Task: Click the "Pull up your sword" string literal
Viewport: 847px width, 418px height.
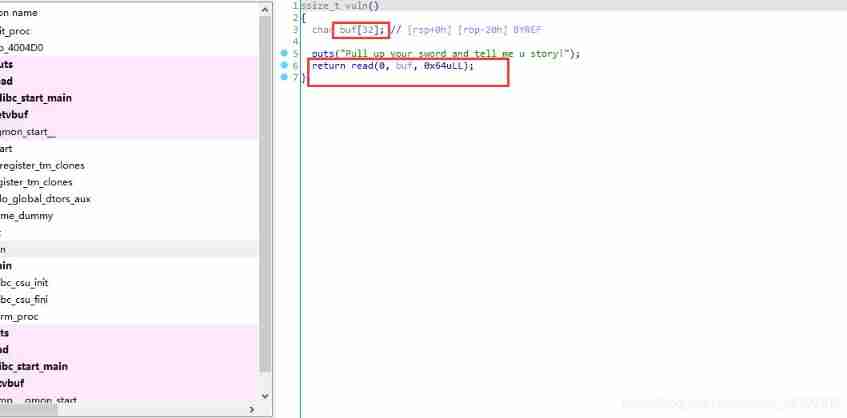Action: click(x=456, y=53)
